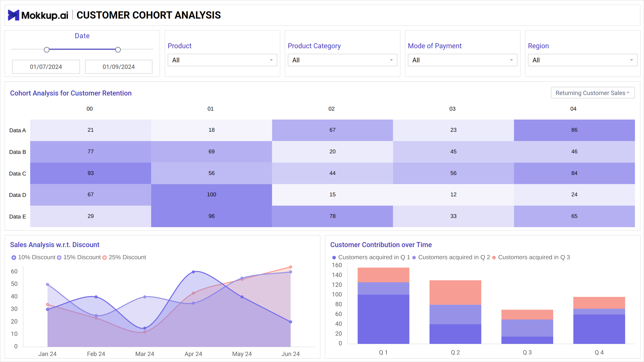Click column header 03
The image size is (644, 362).
click(452, 109)
